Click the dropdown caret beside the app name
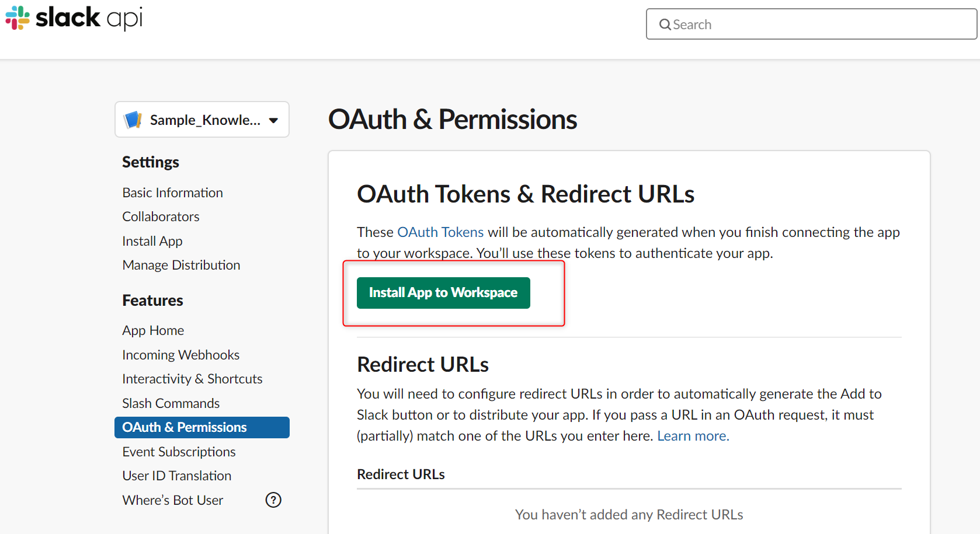This screenshot has height=534, width=980. (x=273, y=120)
